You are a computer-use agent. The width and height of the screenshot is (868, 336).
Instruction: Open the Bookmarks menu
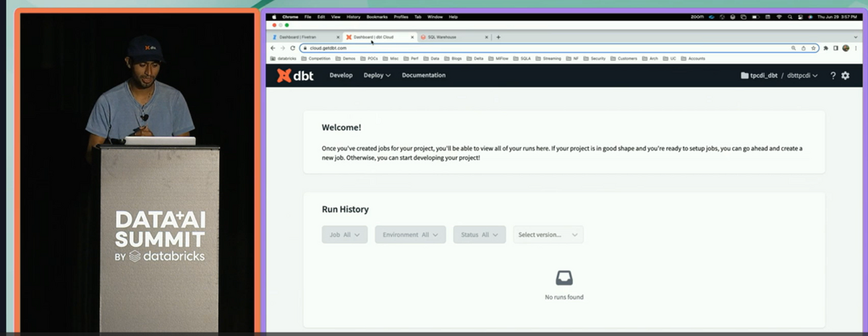[x=377, y=17]
